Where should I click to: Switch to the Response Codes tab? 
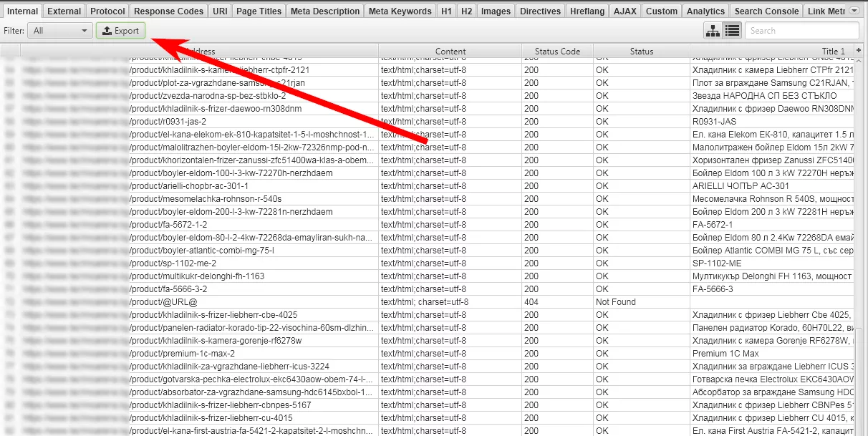tap(168, 11)
